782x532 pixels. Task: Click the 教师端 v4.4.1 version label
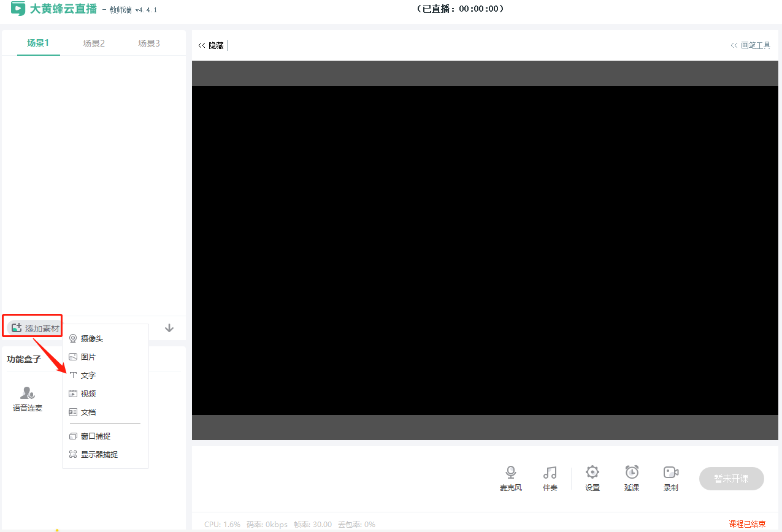tap(133, 10)
